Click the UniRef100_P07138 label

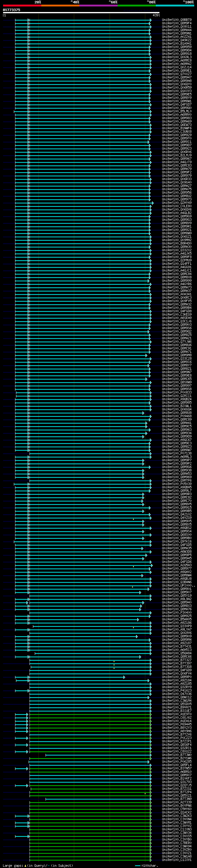(177, 454)
